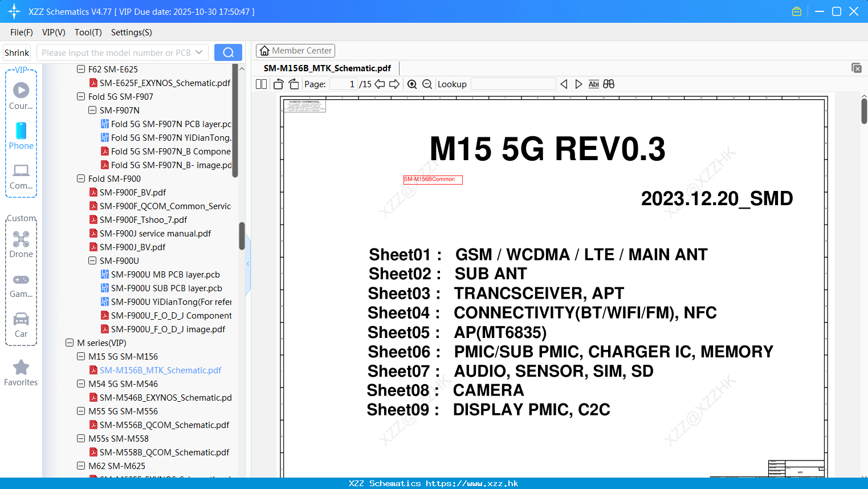Screen dimensions: 868x489
Task: Click the SM-M156BCommon red label in schematic
Action: click(x=433, y=180)
